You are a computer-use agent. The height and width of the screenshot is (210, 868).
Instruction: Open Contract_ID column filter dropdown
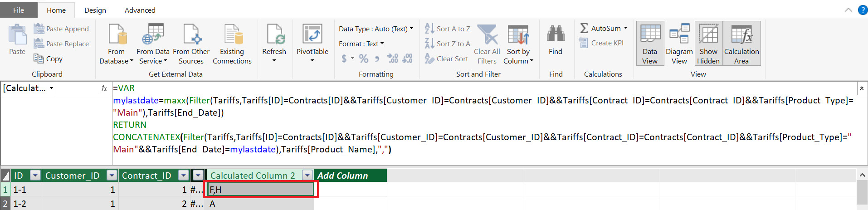[x=184, y=176]
